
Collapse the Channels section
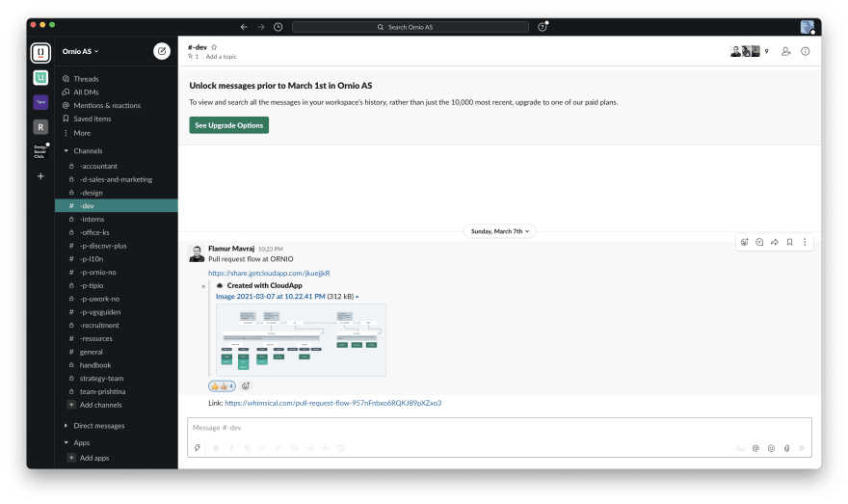(66, 151)
